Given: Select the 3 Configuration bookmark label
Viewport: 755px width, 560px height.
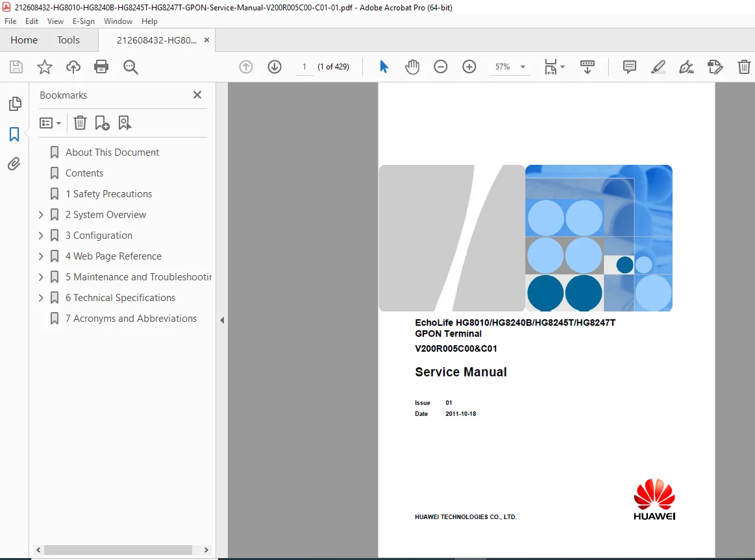Looking at the screenshot, I should click(x=99, y=236).
